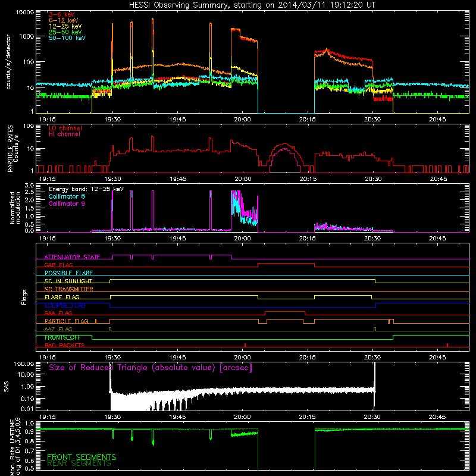The height and width of the screenshot is (476, 476).
Task: Click the '100.00' SAS axis tick value
Action: pos(24,364)
